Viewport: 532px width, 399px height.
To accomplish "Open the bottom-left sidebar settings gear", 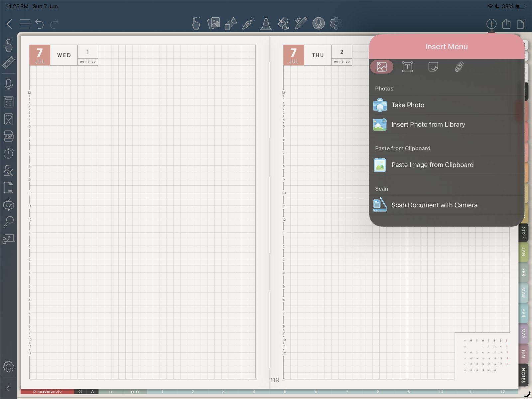I will [x=9, y=367].
